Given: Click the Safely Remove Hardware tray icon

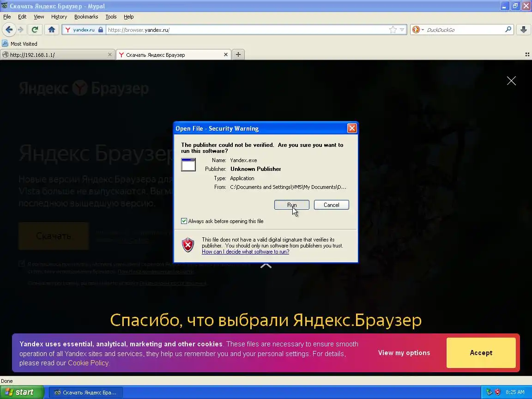Looking at the screenshot, I should 489,392.
